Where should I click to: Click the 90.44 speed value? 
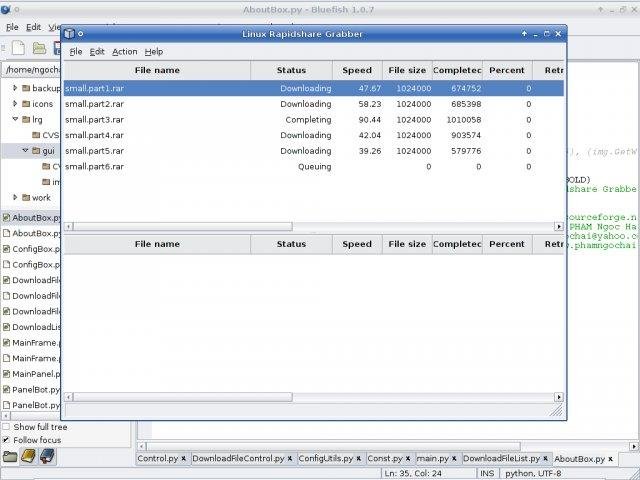(370, 120)
